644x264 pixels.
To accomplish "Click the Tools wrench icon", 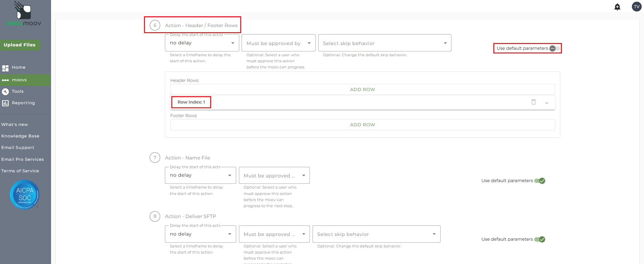I will click(x=5, y=92).
